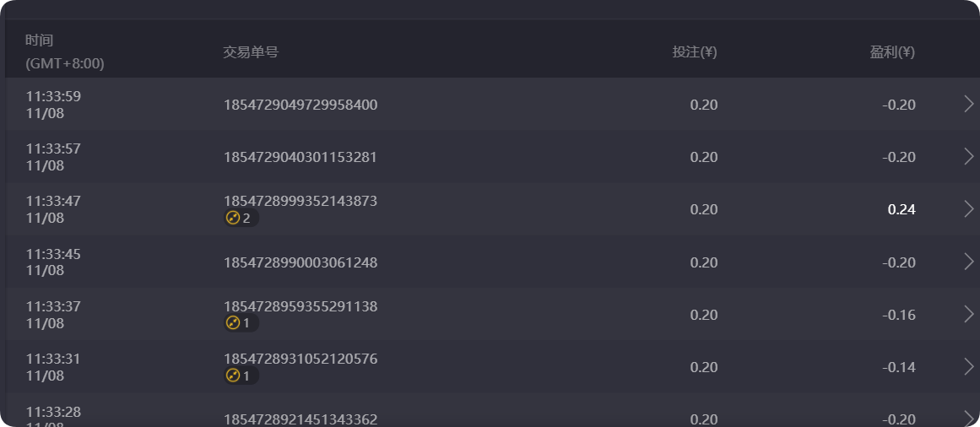Select the 投注(¥) column header
This screenshot has width=980, height=427.
click(694, 52)
